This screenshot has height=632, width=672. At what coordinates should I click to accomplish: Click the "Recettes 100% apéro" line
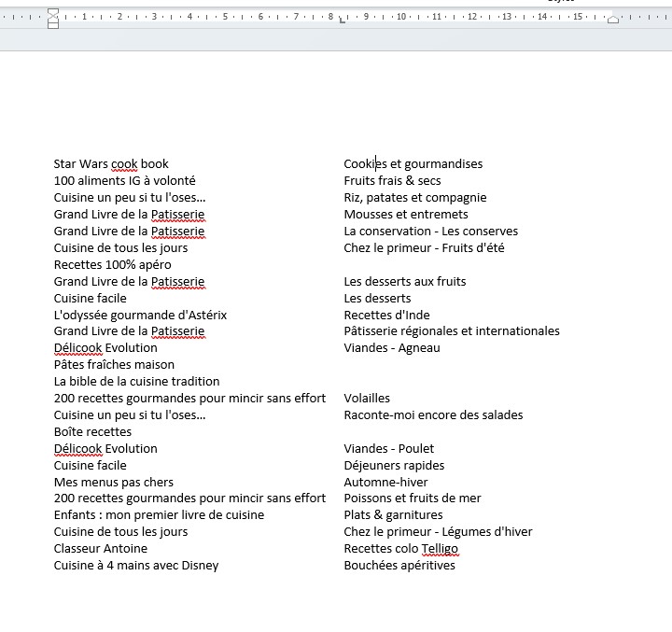click(112, 265)
